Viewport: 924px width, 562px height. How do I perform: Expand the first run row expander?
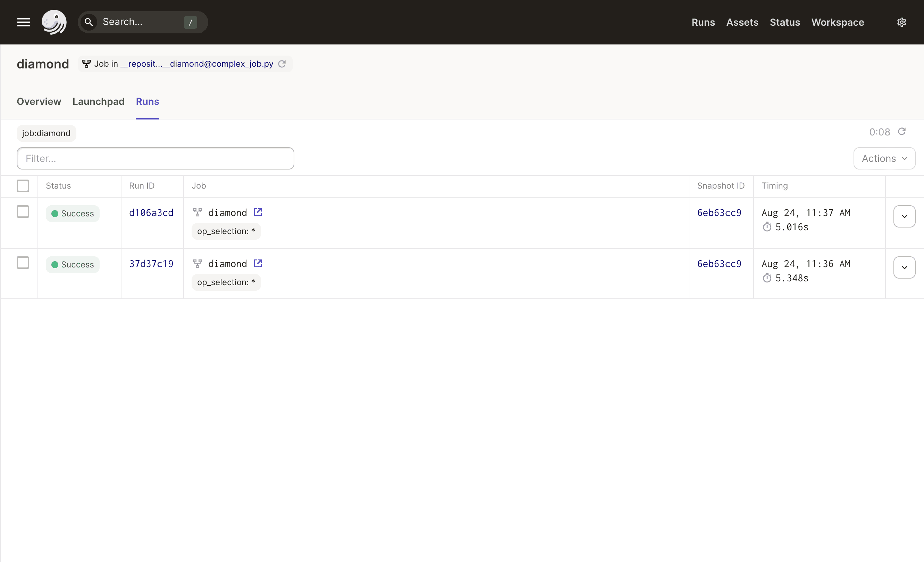pyautogui.click(x=904, y=217)
